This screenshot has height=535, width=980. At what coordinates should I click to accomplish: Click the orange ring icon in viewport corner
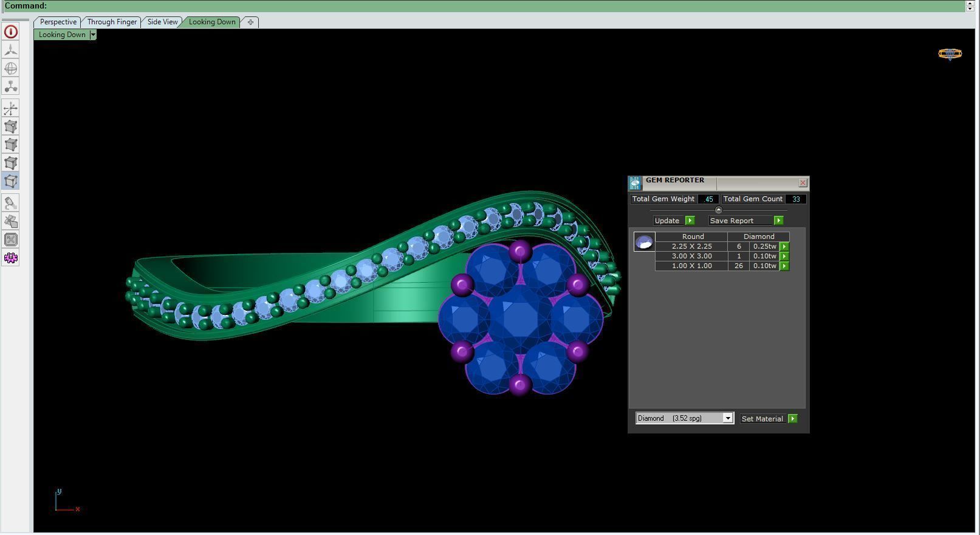pos(950,54)
